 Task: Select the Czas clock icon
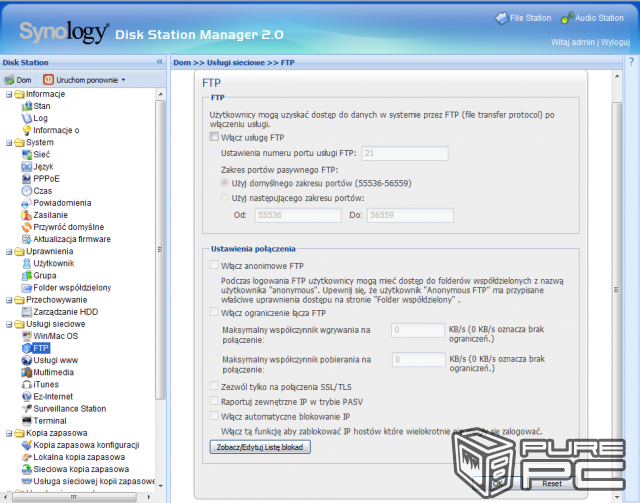tap(27, 191)
